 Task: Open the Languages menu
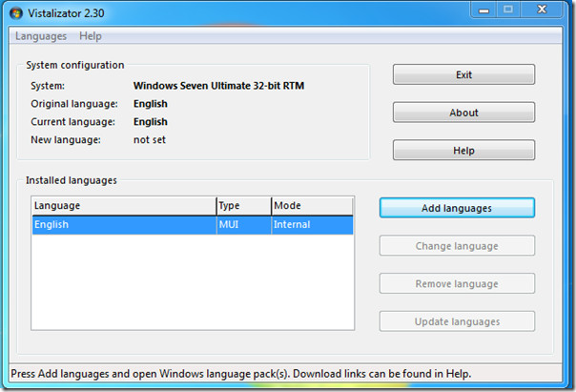tap(41, 36)
